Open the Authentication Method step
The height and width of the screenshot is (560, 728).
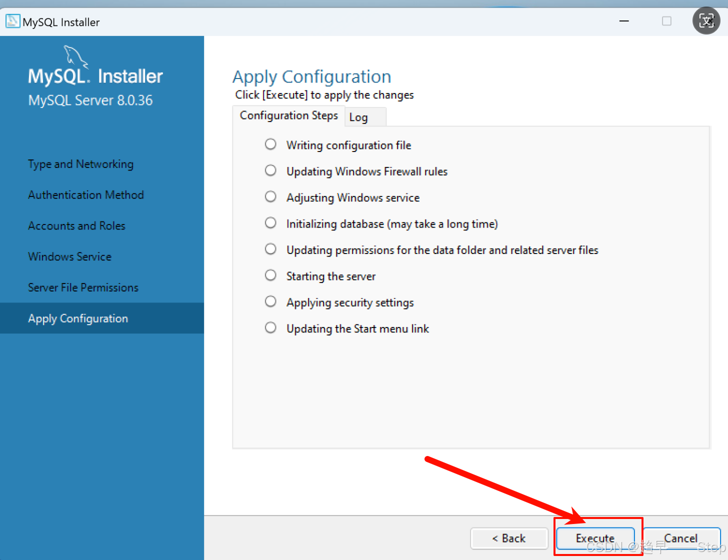point(86,195)
